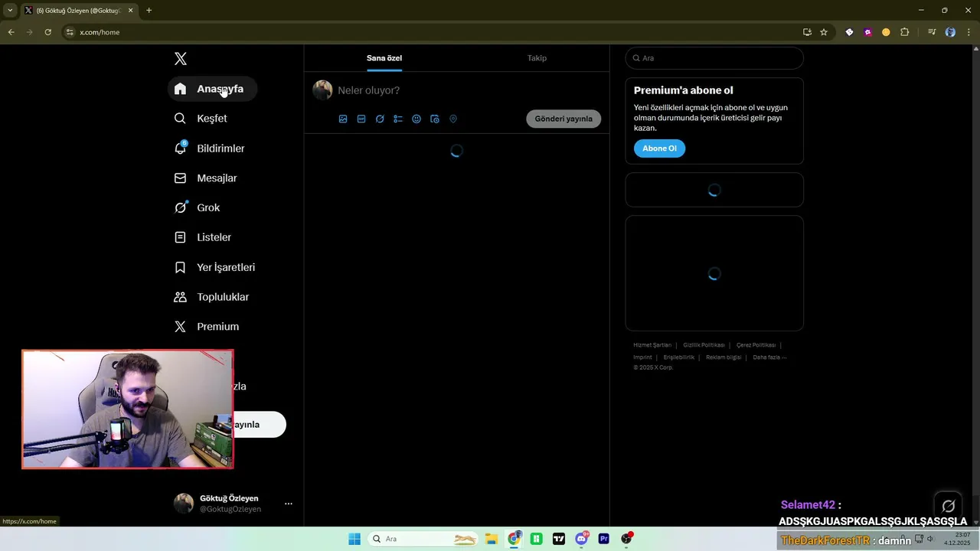Add a poll to post
This screenshot has width=980, height=551.
pyautogui.click(x=398, y=119)
